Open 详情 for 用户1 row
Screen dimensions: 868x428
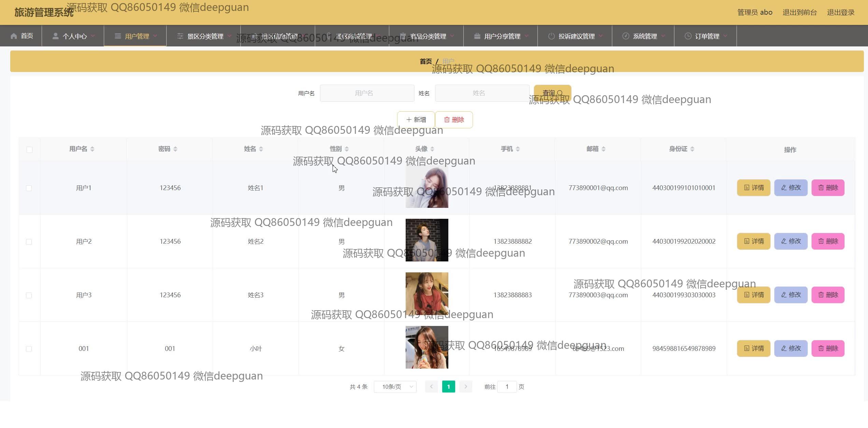tap(753, 188)
